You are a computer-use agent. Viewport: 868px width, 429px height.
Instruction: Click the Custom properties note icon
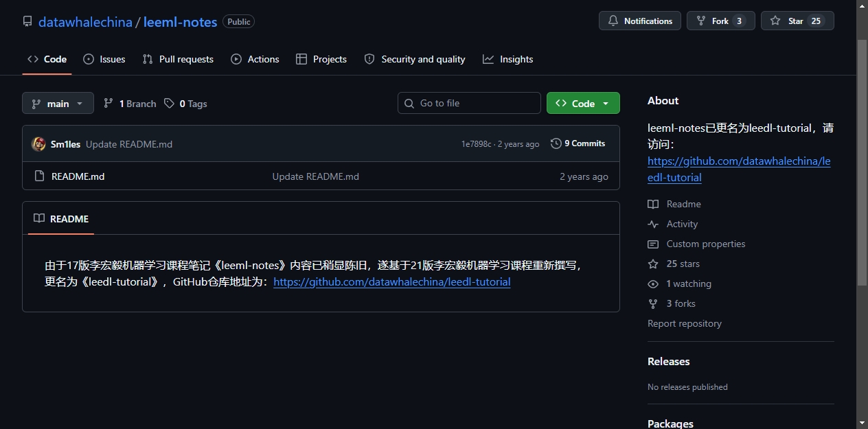pos(653,244)
